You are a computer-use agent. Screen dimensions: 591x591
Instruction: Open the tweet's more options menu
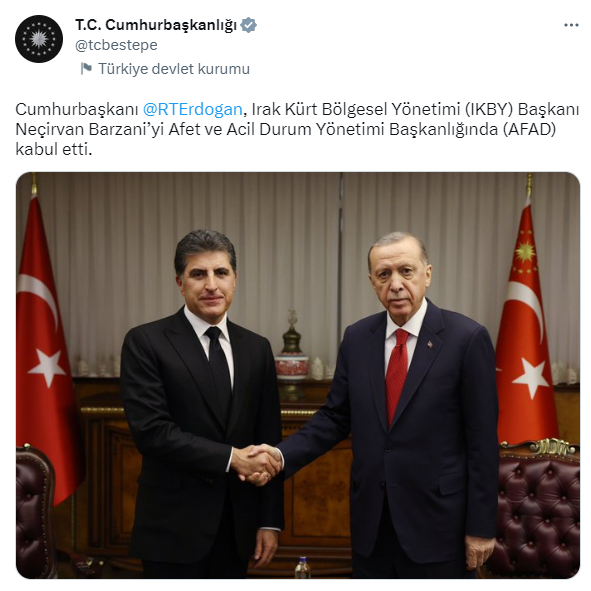571,25
